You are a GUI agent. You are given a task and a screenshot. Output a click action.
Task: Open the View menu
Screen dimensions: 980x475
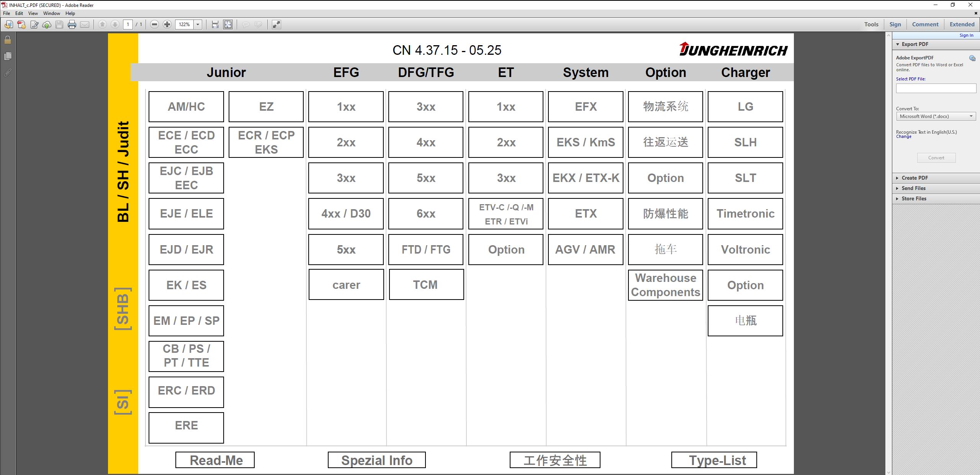tap(33, 13)
